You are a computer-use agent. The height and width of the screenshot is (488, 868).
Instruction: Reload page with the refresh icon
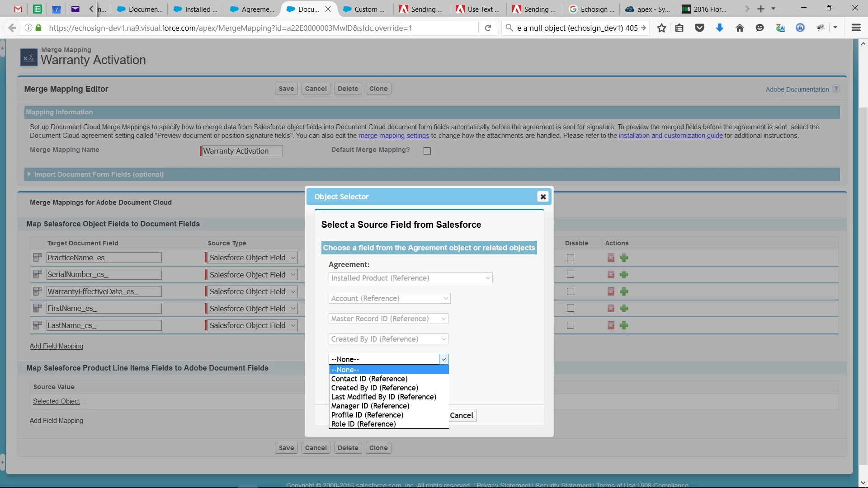click(488, 28)
